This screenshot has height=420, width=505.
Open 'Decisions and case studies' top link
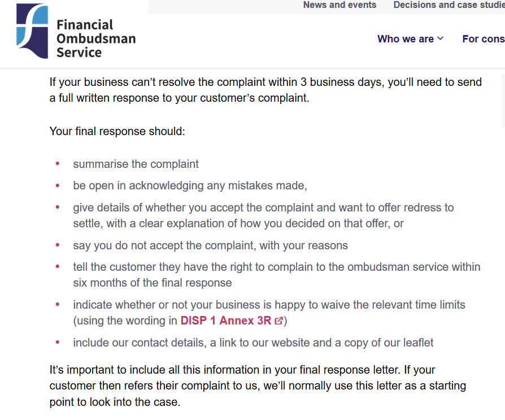(449, 5)
